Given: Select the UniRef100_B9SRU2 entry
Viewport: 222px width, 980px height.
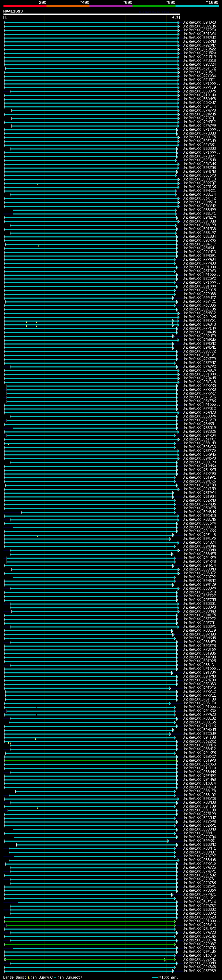Looking at the screenshot, I should [199, 38].
